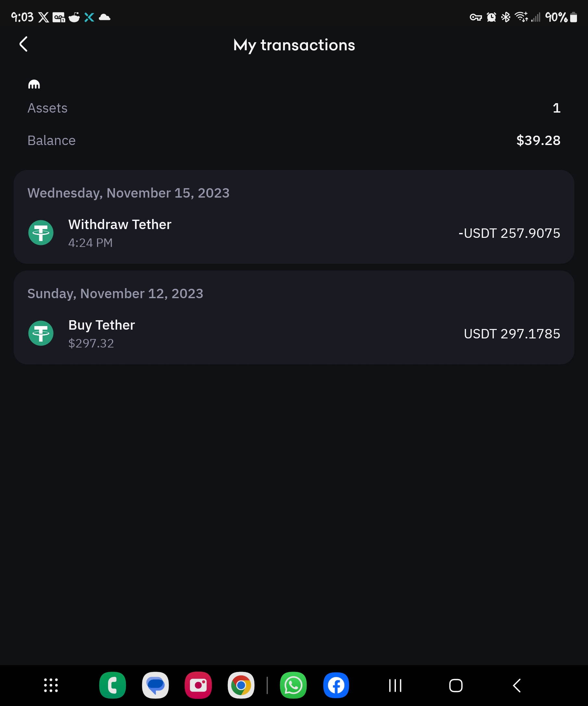Launch the Camera app from the dock
Image resolution: width=588 pixels, height=706 pixels.
(x=198, y=685)
